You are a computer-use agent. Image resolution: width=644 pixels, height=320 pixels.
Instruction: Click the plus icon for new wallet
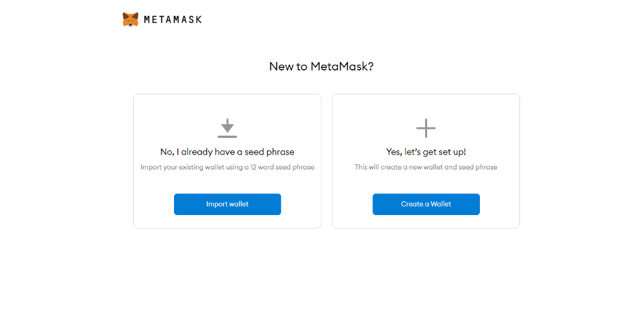[x=426, y=128]
